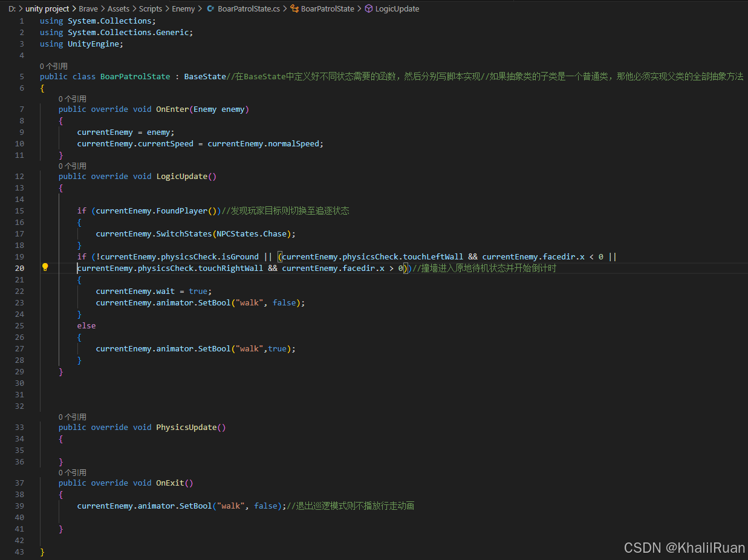
Task: Click line number 1 in the gutter
Action: point(22,21)
